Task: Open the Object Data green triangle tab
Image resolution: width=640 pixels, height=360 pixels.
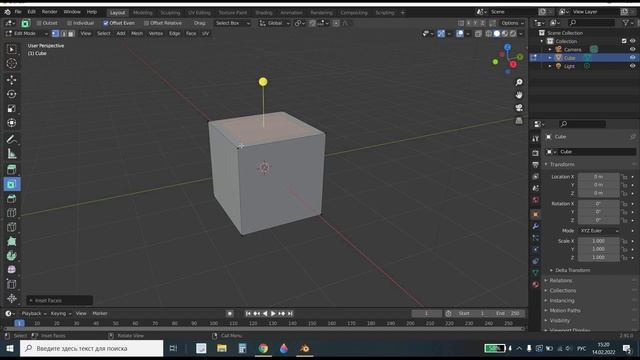Action: point(536,273)
